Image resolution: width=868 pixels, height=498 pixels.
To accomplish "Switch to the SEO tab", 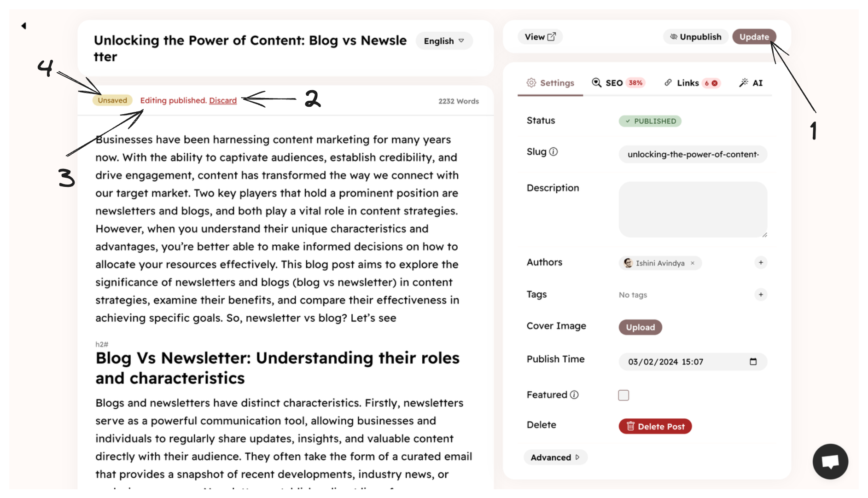I will [x=618, y=83].
